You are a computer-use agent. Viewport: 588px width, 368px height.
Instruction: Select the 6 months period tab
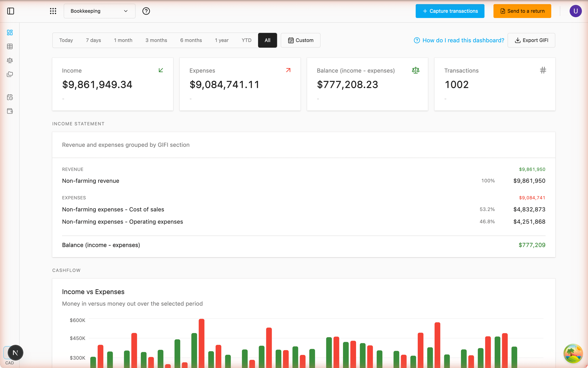(x=191, y=40)
